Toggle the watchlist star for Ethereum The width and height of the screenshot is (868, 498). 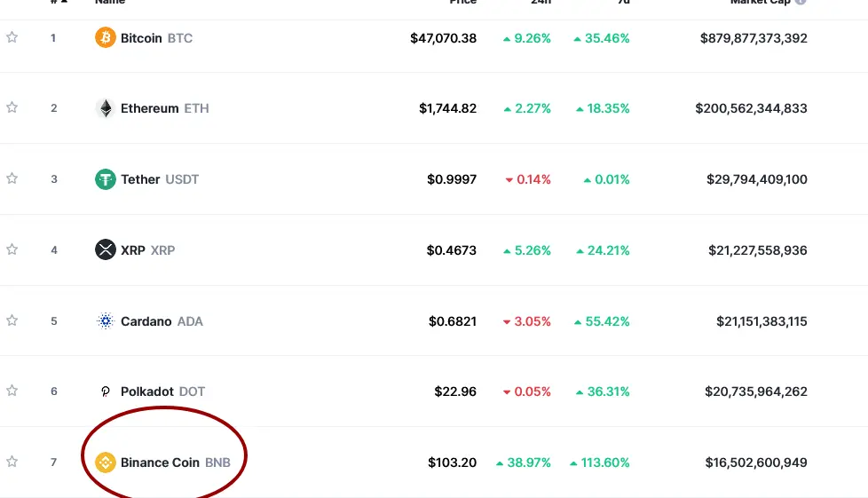pyautogui.click(x=12, y=107)
